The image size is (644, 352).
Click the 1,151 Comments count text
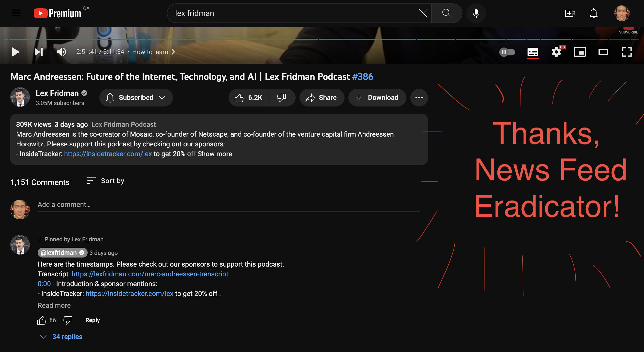40,182
